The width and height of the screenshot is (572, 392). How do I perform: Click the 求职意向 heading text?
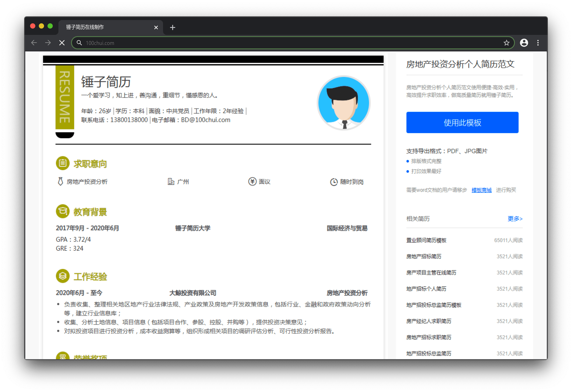pos(90,164)
